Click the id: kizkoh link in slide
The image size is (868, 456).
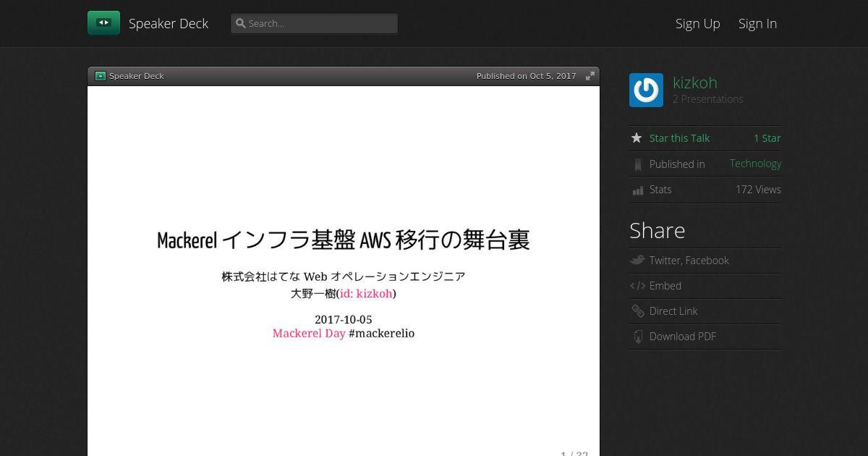pos(366,294)
